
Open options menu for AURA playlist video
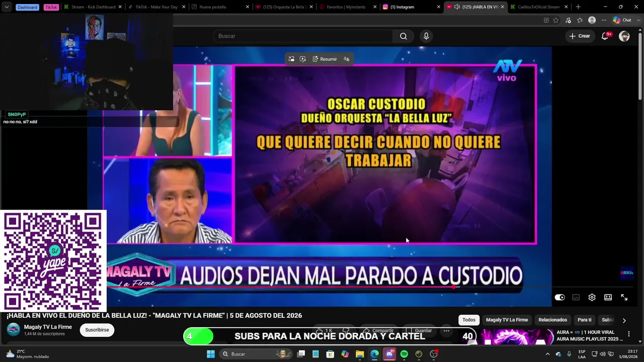coord(628,334)
